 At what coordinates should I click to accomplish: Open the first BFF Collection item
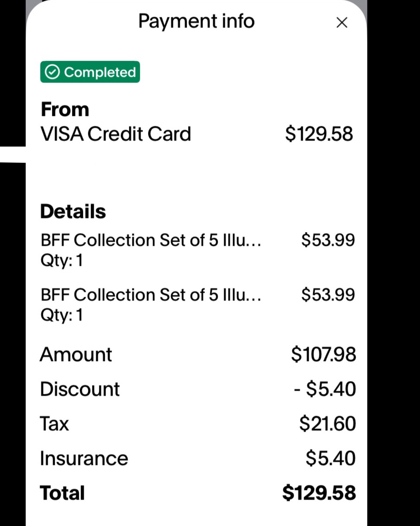point(150,240)
